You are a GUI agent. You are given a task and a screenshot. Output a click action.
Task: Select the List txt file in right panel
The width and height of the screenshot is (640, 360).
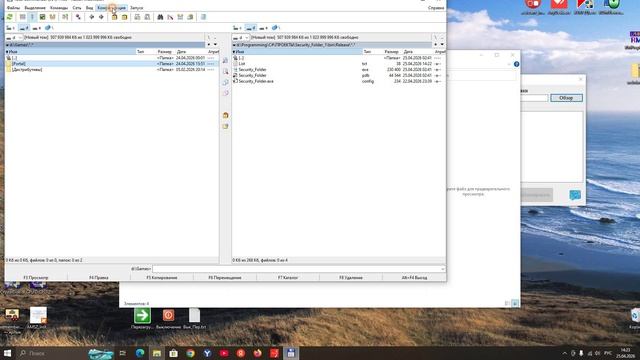click(338, 64)
